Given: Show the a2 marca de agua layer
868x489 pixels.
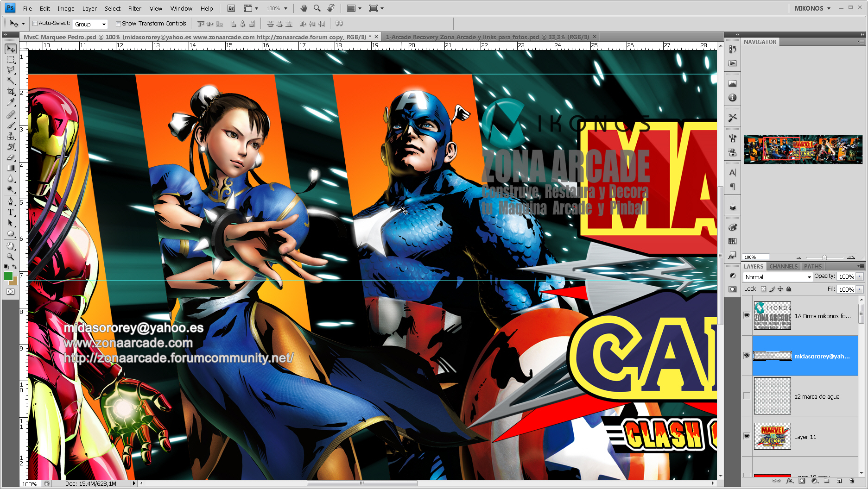Looking at the screenshot, I should 747,396.
